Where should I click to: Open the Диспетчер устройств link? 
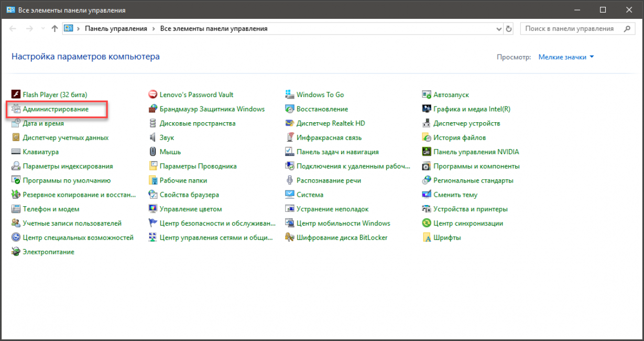pos(466,123)
